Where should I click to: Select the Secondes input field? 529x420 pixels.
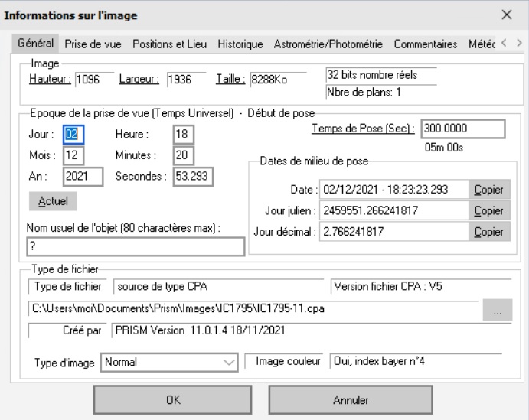click(191, 176)
